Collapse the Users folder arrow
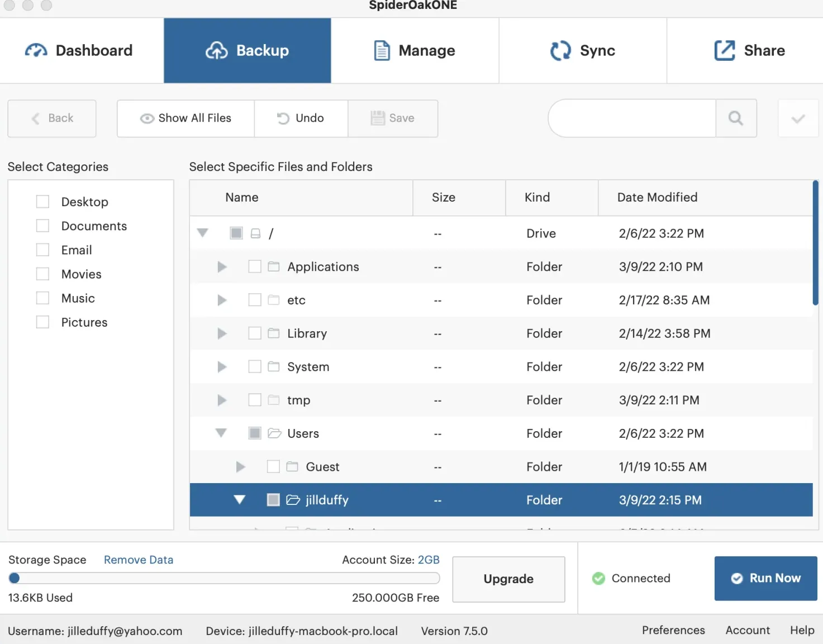823x644 pixels. 221,433
